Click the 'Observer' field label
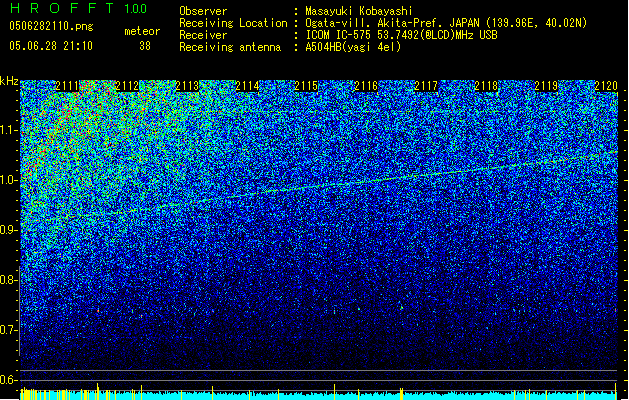Screen dimensions: 629x400 pyautogui.click(x=203, y=11)
